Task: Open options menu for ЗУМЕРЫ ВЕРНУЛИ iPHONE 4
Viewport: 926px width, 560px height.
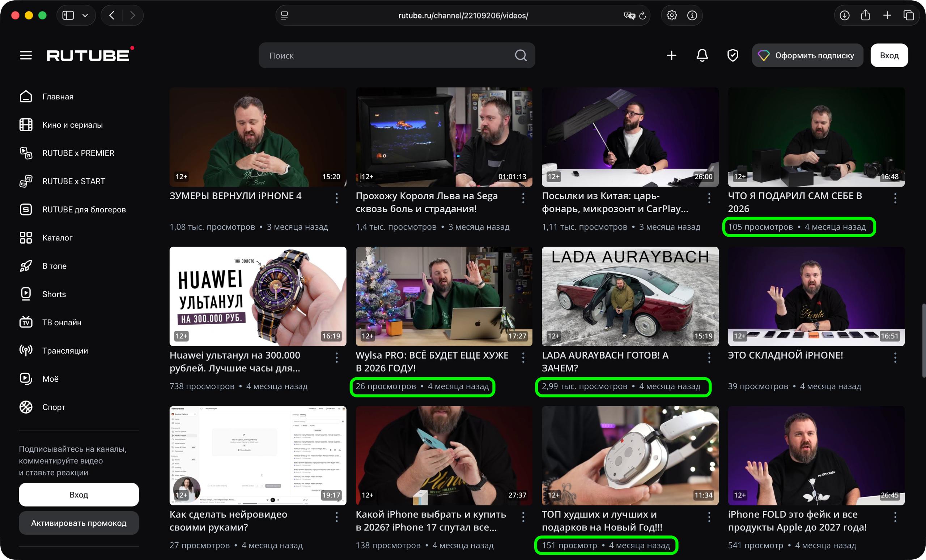Action: coord(336,198)
